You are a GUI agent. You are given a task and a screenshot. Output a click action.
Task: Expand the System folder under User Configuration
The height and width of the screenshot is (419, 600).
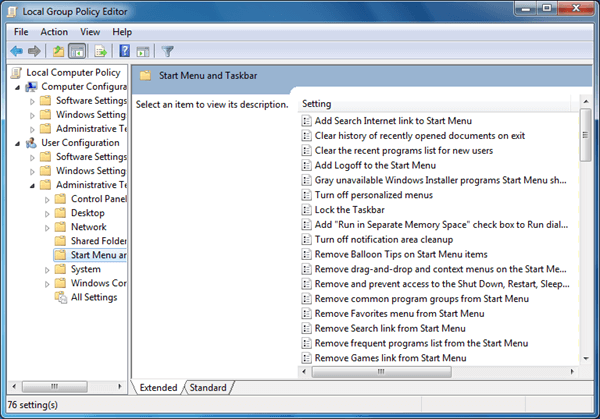[x=46, y=269]
